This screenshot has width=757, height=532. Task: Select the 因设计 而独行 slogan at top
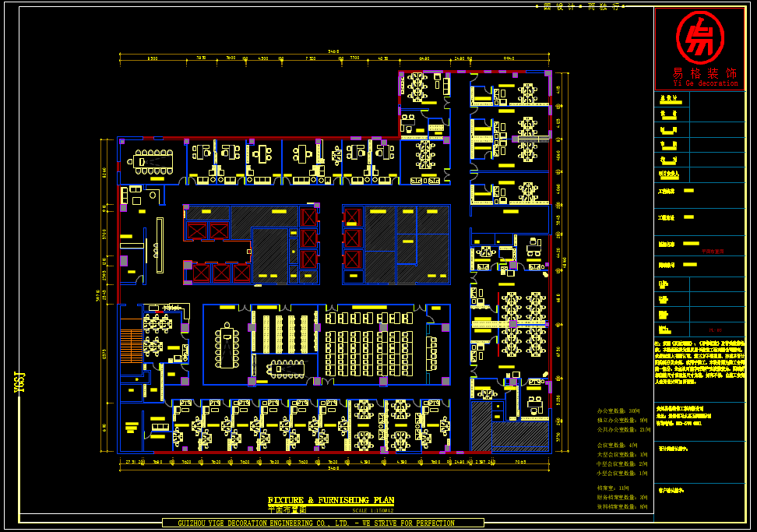(581, 7)
